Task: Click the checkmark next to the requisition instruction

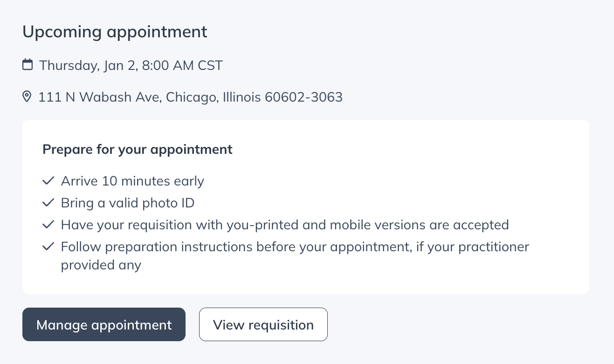Action: click(48, 224)
